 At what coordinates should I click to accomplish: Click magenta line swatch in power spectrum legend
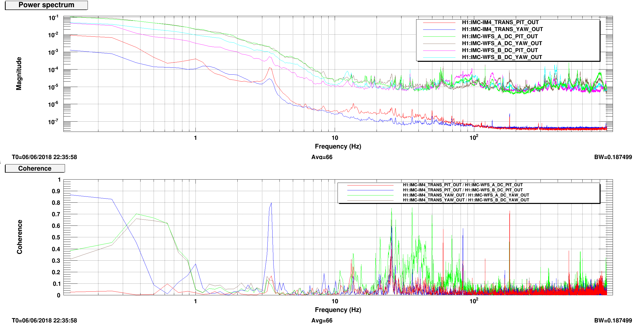click(439, 51)
